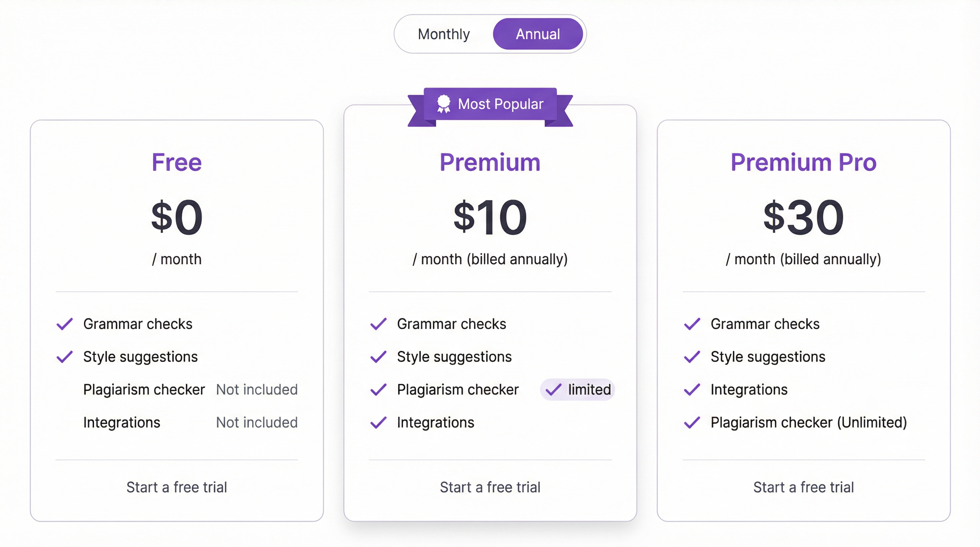
Task: Start a free trial on Premium plan
Action: pyautogui.click(x=490, y=487)
